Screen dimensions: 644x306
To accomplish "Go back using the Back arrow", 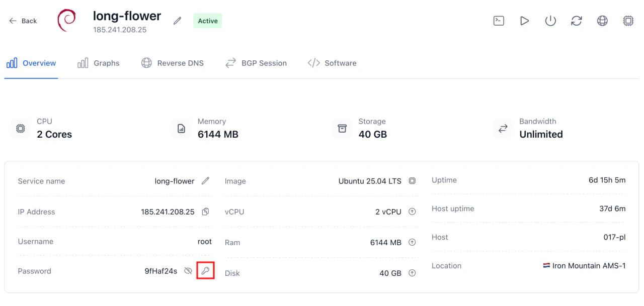I will click(x=23, y=21).
